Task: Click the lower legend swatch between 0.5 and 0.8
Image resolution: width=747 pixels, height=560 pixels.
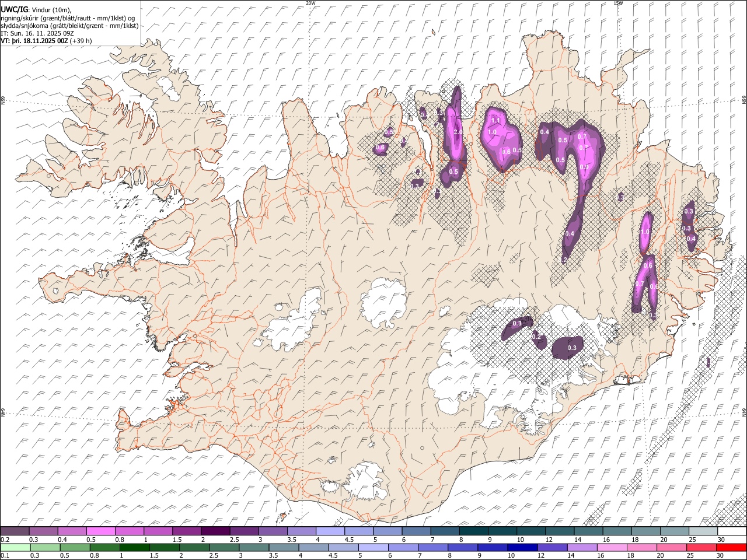Action: tap(75, 547)
